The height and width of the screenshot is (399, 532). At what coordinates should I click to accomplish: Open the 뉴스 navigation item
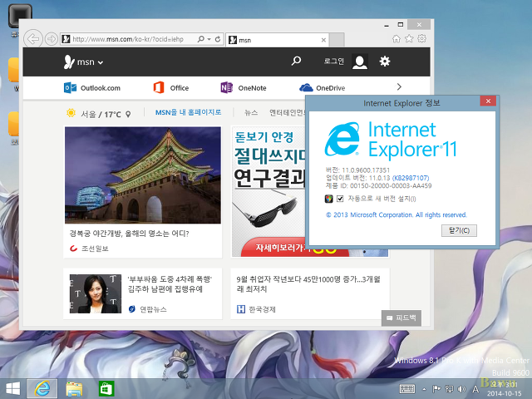251,113
